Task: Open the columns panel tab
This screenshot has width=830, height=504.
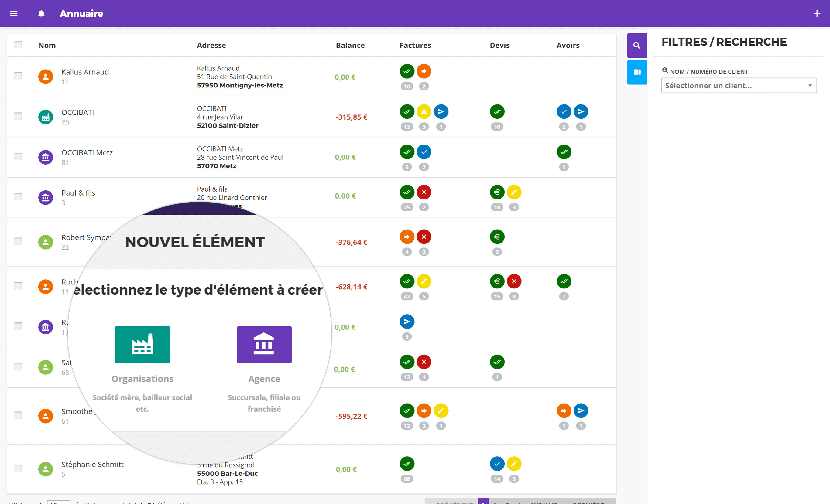Action: (637, 72)
